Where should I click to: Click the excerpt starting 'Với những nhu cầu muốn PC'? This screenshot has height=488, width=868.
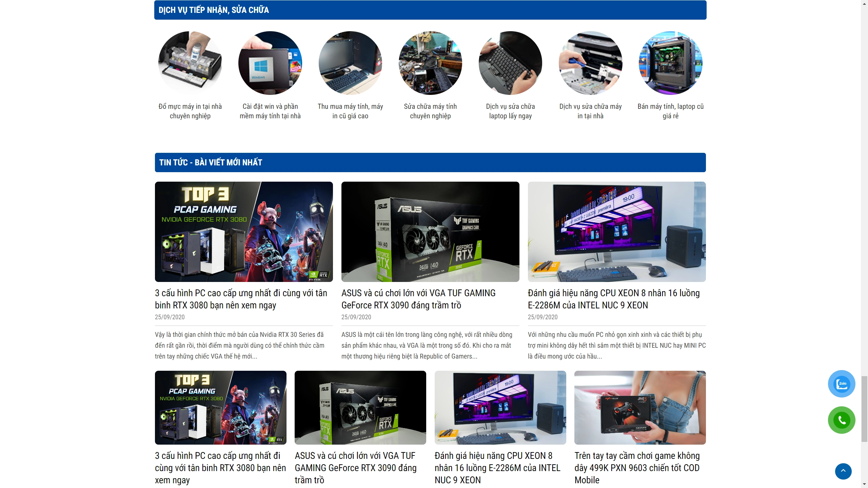tap(617, 345)
